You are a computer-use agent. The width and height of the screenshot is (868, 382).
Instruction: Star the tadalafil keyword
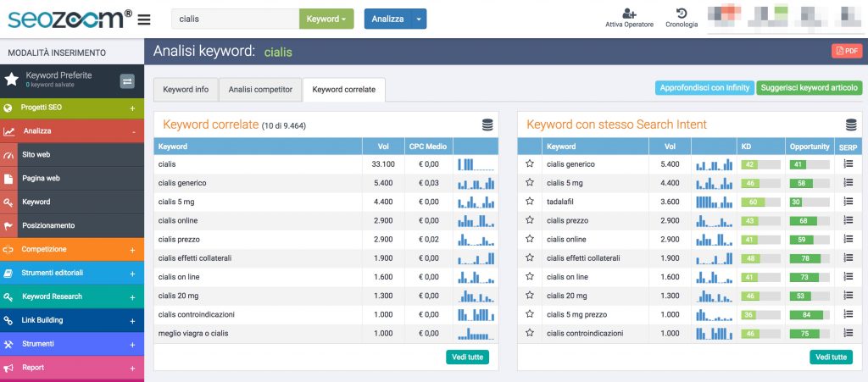pos(530,202)
